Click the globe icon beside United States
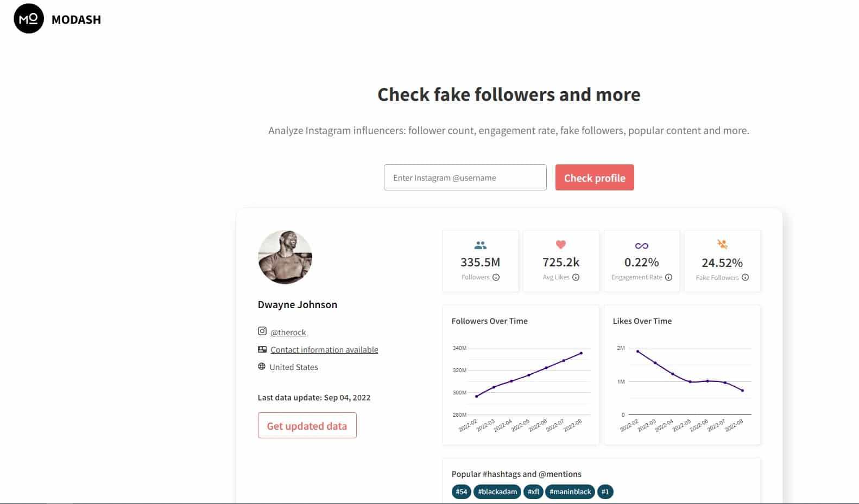 tap(262, 367)
